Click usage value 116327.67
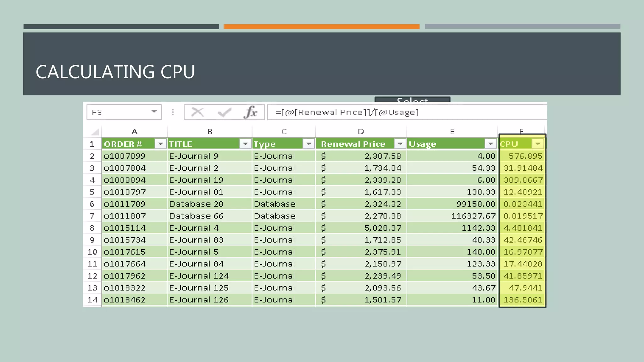The width and height of the screenshot is (644, 362). [452, 216]
